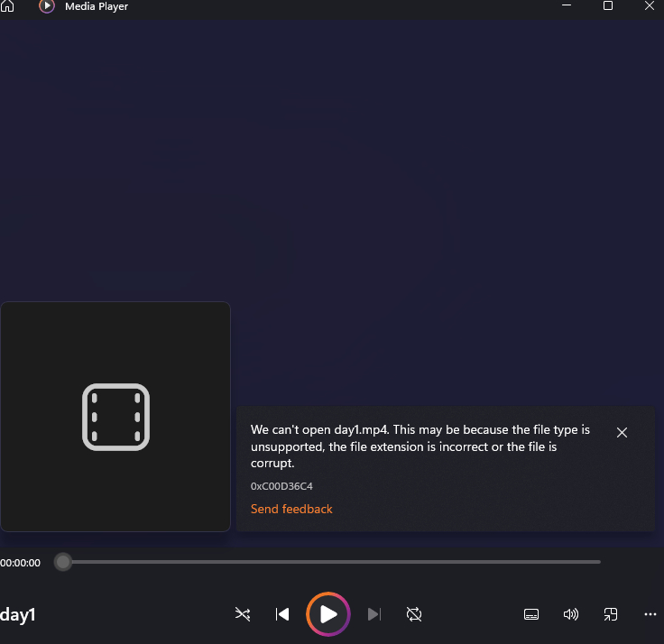The image size is (664, 644).
Task: Switch to mini player view
Action: pyautogui.click(x=611, y=614)
